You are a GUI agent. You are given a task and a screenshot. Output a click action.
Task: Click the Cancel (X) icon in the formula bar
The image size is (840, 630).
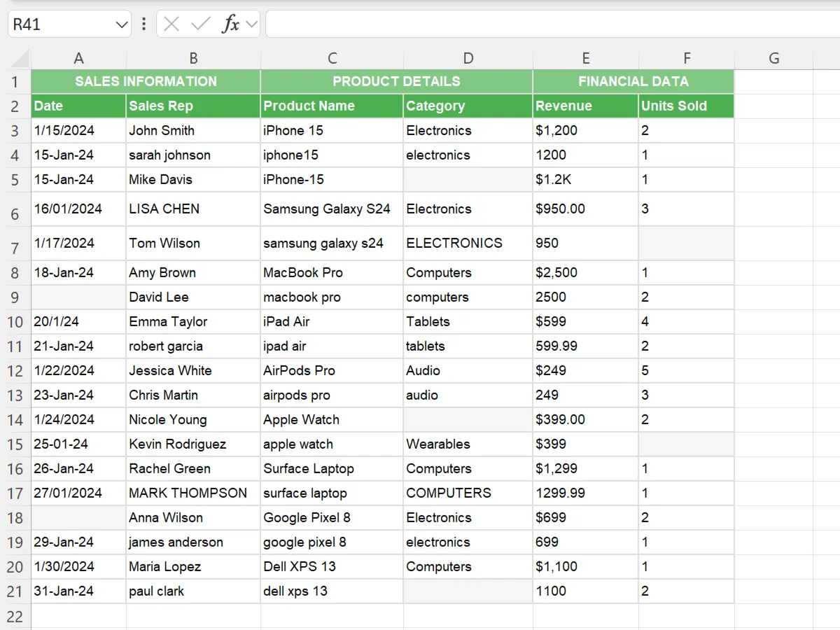(x=170, y=23)
